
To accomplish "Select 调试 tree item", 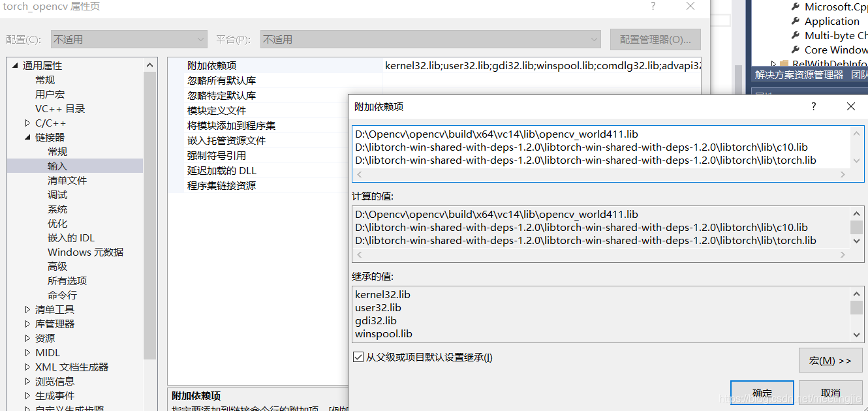I will click(57, 194).
